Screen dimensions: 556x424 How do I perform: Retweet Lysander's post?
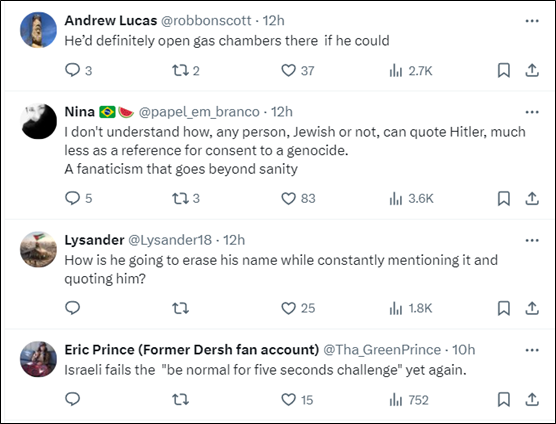180,308
